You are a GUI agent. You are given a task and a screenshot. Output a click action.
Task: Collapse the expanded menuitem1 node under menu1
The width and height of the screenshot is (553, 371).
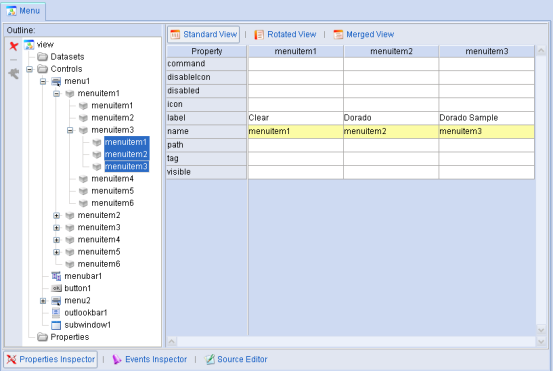[56, 93]
